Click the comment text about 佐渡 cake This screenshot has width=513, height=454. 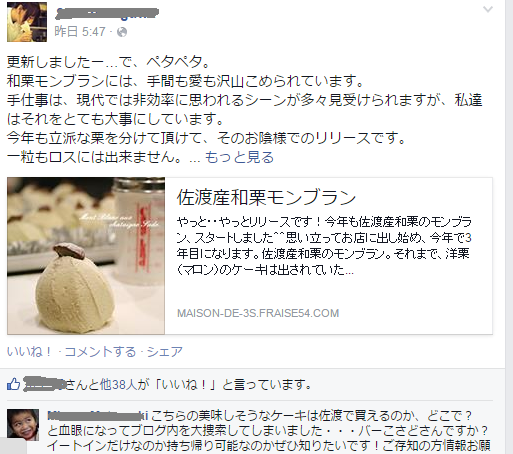269,430
